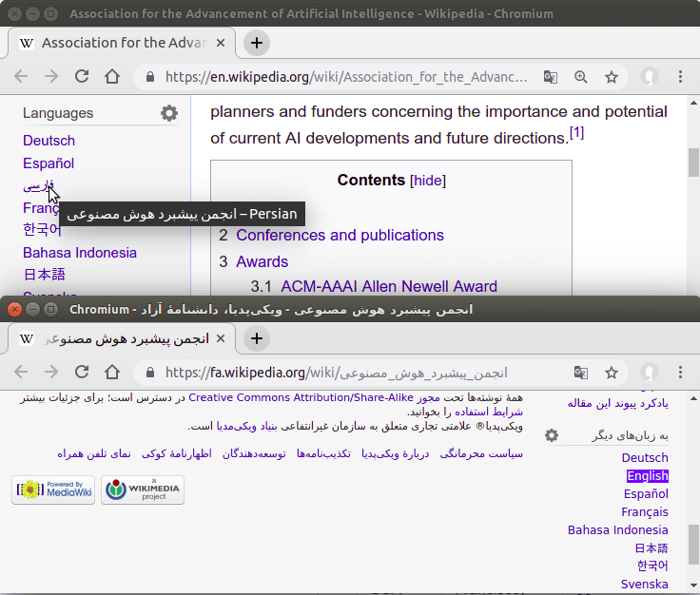Open profile avatar in Persian Wikipedia window
The width and height of the screenshot is (700, 595).
(650, 372)
